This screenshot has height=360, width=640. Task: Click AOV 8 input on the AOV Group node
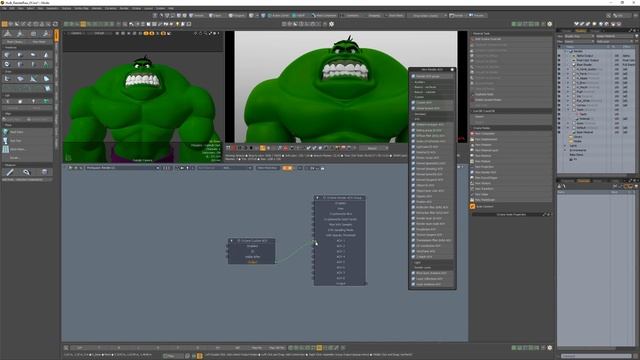(340, 278)
